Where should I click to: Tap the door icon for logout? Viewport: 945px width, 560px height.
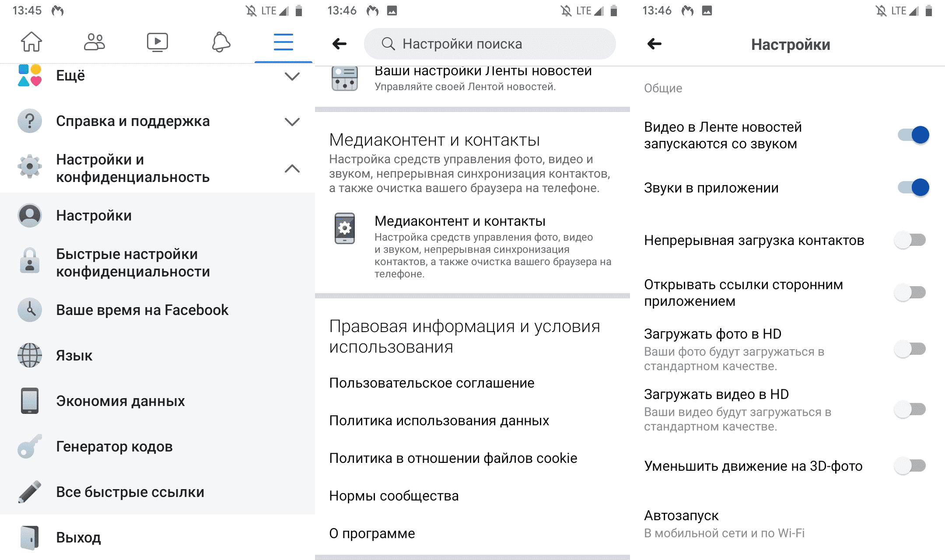coord(30,537)
